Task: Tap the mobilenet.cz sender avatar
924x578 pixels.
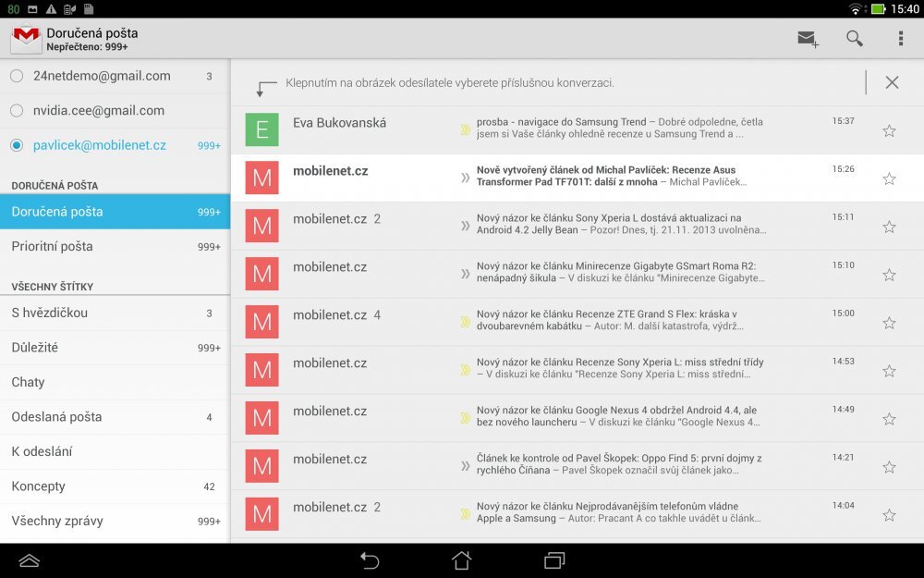Action: click(x=262, y=178)
